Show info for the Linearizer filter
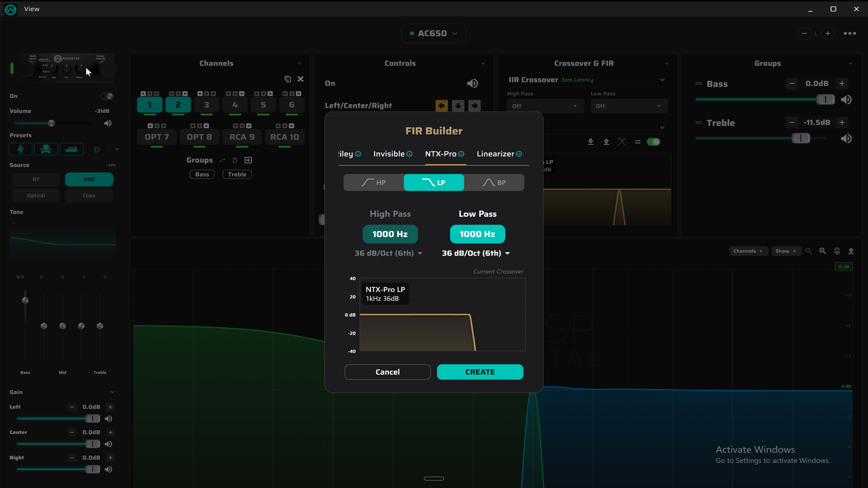868x488 pixels. click(519, 154)
